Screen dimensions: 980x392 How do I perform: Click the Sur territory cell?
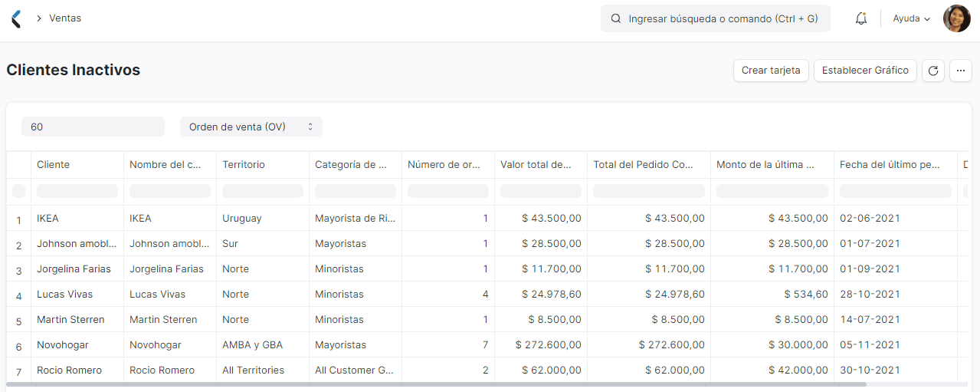coord(262,243)
